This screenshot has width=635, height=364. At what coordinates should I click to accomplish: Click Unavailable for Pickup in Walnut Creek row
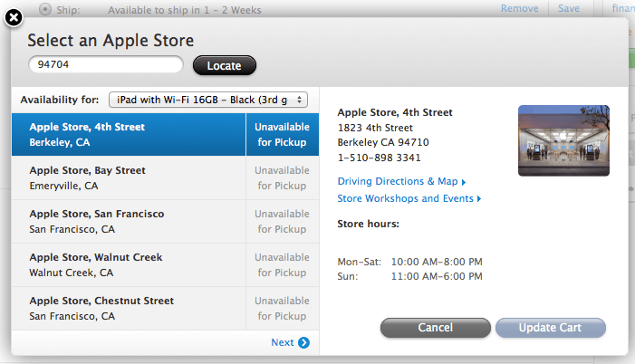pos(283,264)
